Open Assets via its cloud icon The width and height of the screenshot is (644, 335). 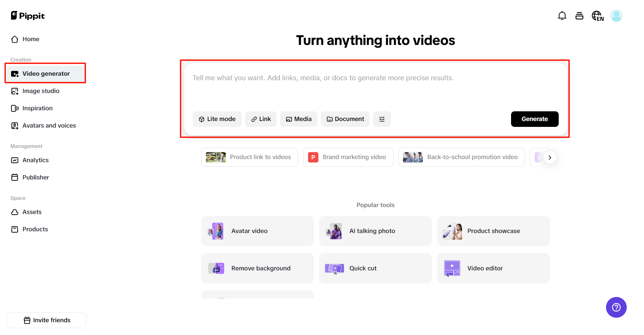point(15,212)
